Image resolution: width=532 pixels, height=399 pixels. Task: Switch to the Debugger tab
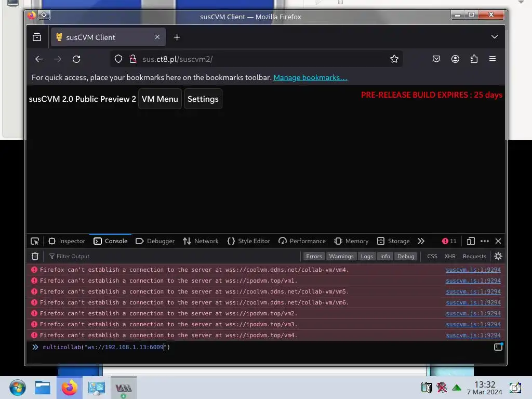click(155, 241)
